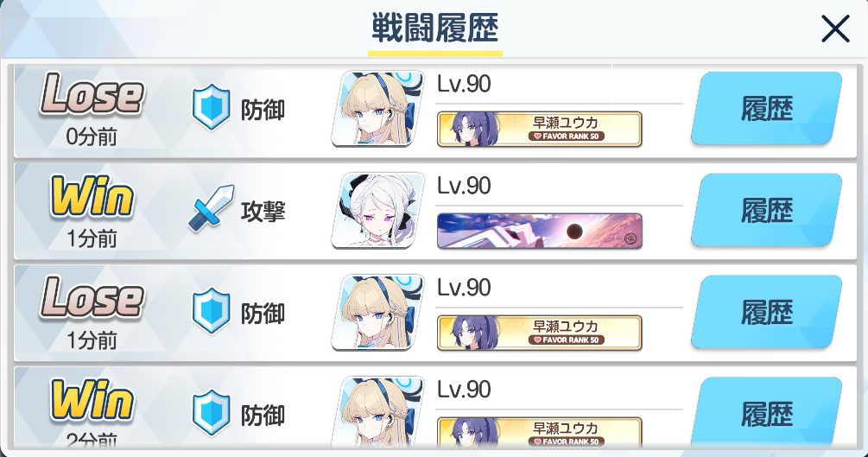Click the Lose label dated 0分前

(92, 95)
